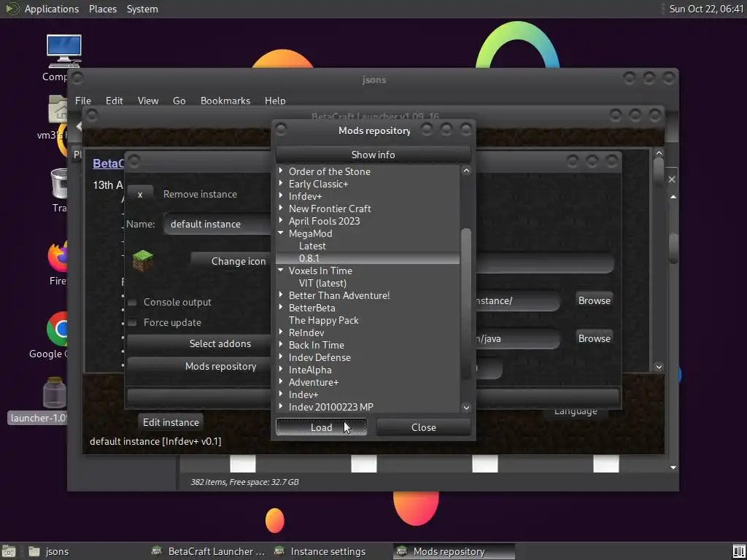Select The Happy Pack entry
The height and width of the screenshot is (560, 747).
point(323,320)
